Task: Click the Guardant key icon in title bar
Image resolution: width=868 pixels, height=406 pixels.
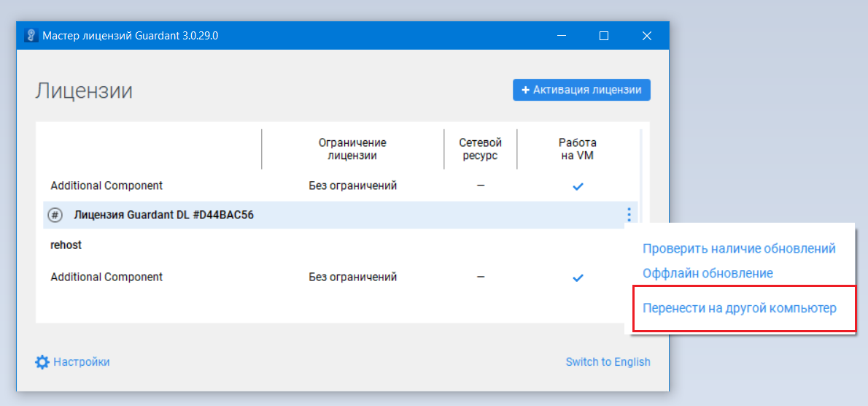Action: (x=31, y=36)
